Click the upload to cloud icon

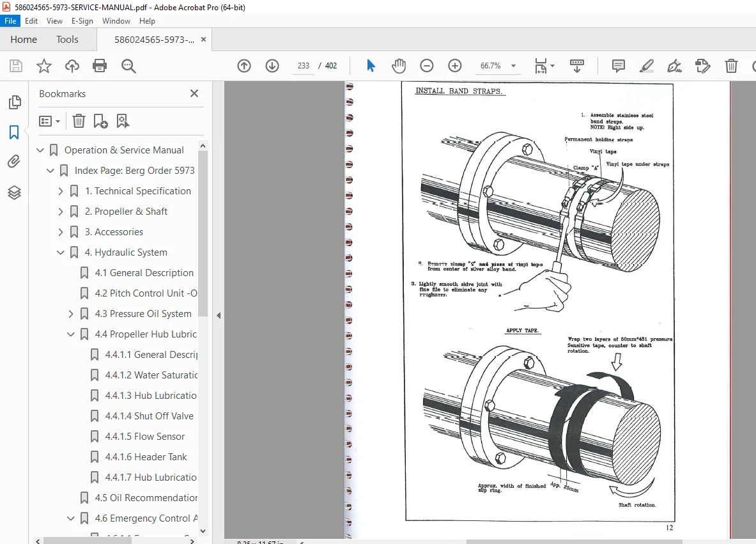pos(72,66)
